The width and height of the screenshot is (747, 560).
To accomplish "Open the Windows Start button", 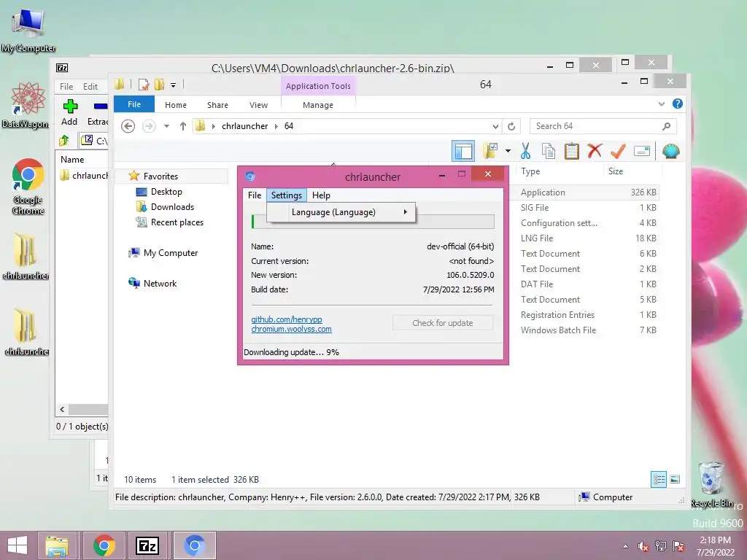I will coord(18,545).
